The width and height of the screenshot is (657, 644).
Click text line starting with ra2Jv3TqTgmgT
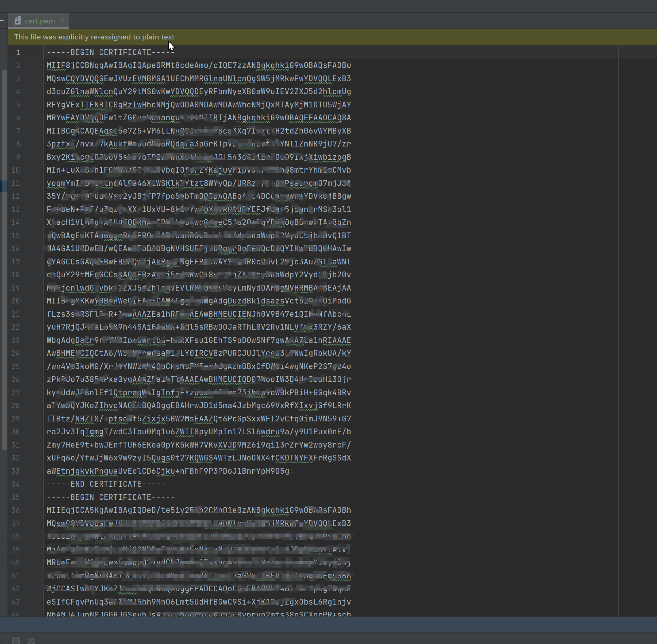pyautogui.click(x=199, y=432)
